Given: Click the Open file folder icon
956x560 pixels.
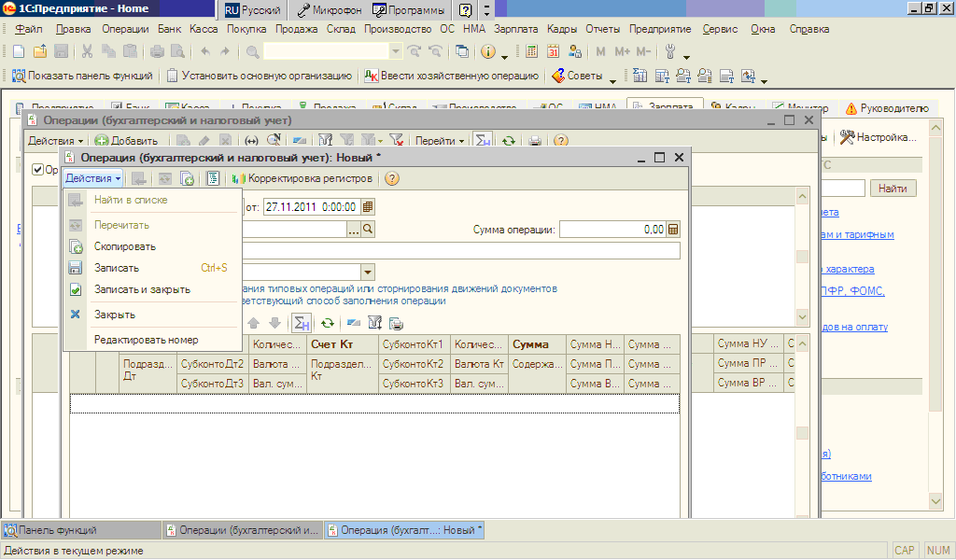Looking at the screenshot, I should pyautogui.click(x=40, y=51).
